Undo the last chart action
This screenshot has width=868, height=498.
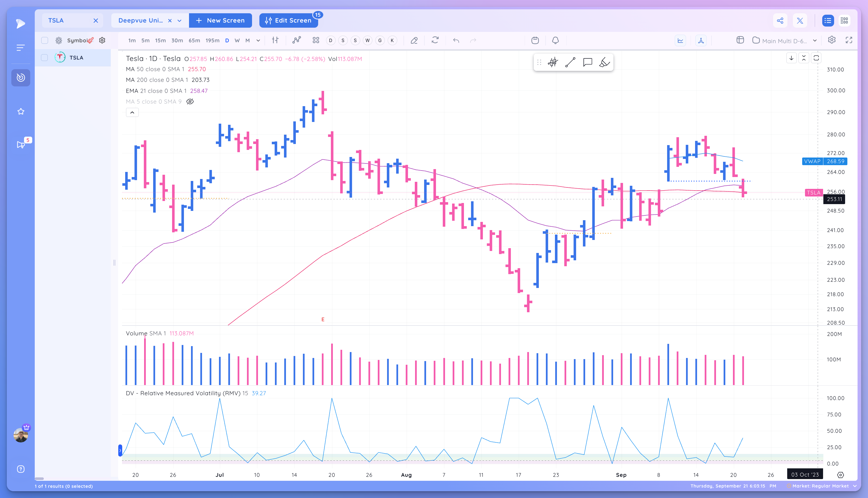pos(456,40)
